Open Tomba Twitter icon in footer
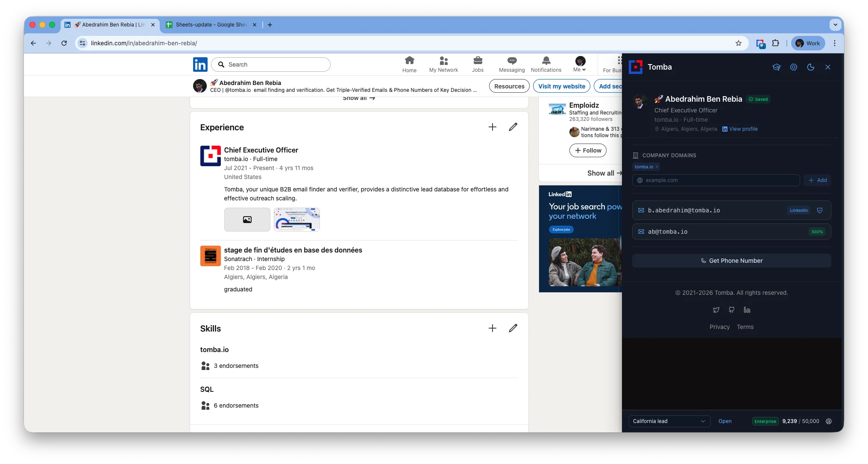 tap(716, 310)
